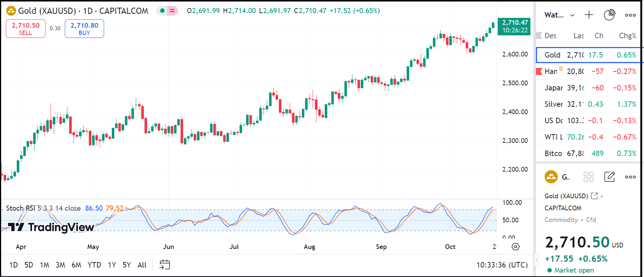The image size is (644, 277).
Task: Click the add symbol plus icon in watchlist
Action: 589,15
